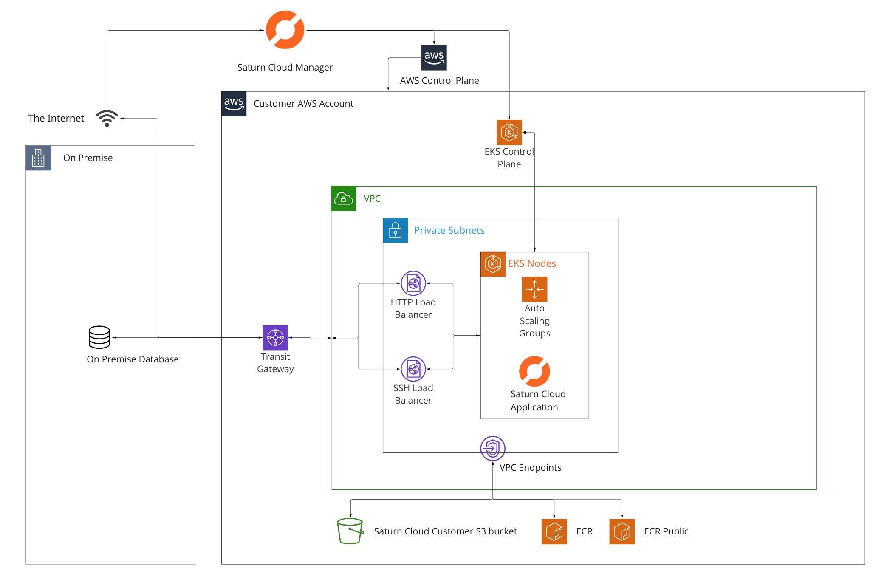Screen dimensions: 890x588
Task: Click the SSH Load Balancer icon
Action: pyautogui.click(x=413, y=369)
